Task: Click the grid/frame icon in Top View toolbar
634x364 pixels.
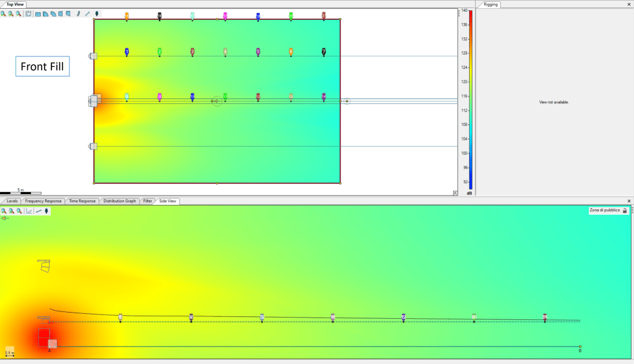Action: (x=28, y=13)
